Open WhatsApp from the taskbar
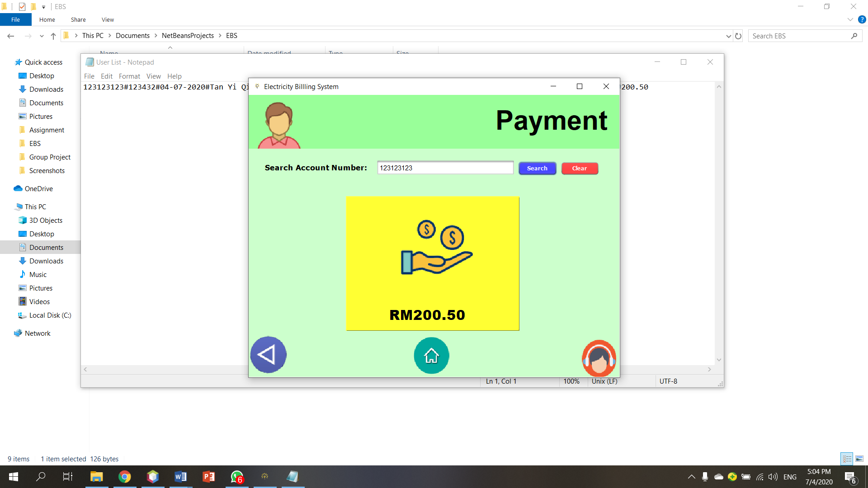Screen dimensions: 868x488 236,477
